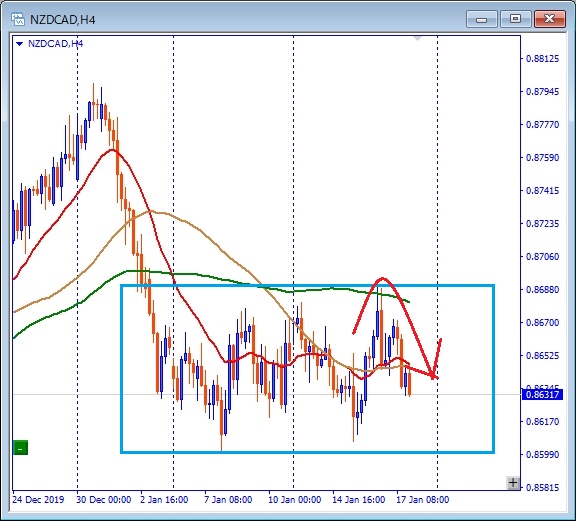Maximize the NZDCAD,H4 chart window
Screen dimensions: 576x521
click(515, 19)
